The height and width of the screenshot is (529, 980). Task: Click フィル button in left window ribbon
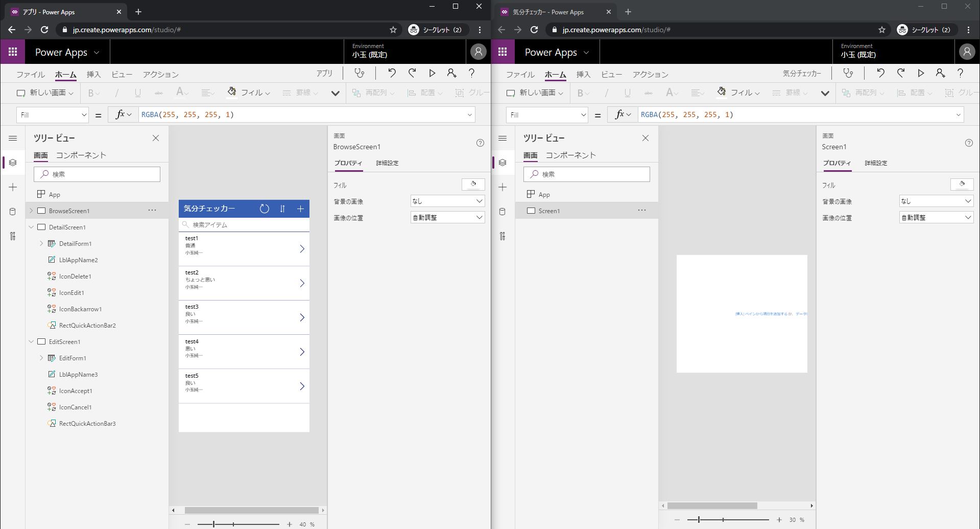coord(249,93)
